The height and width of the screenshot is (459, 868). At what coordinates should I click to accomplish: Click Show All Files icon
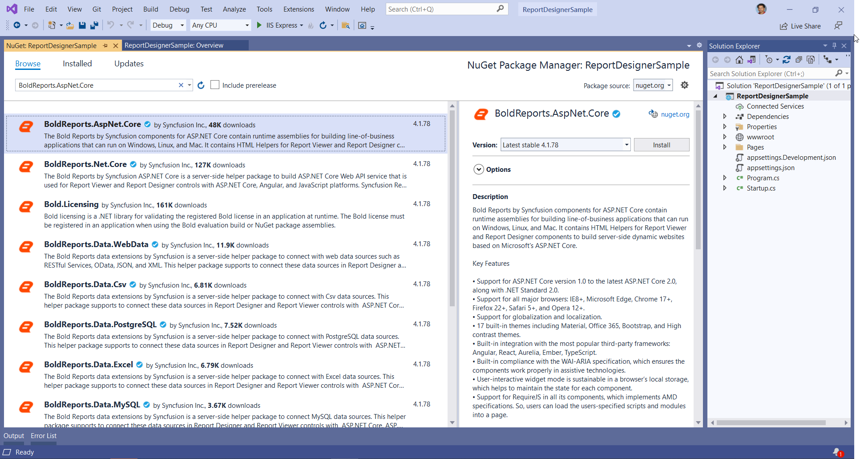click(811, 60)
